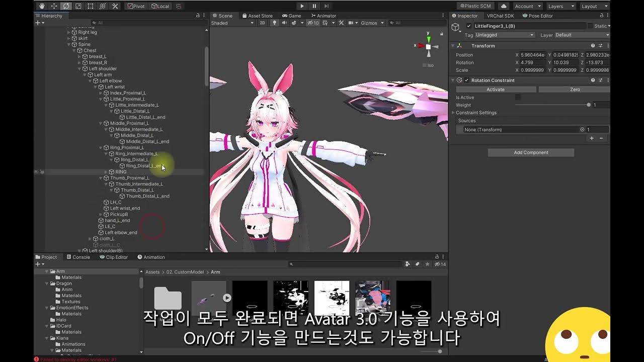This screenshot has height=362, width=644.
Task: Toggle the Static checkbox
Action: 591,26
